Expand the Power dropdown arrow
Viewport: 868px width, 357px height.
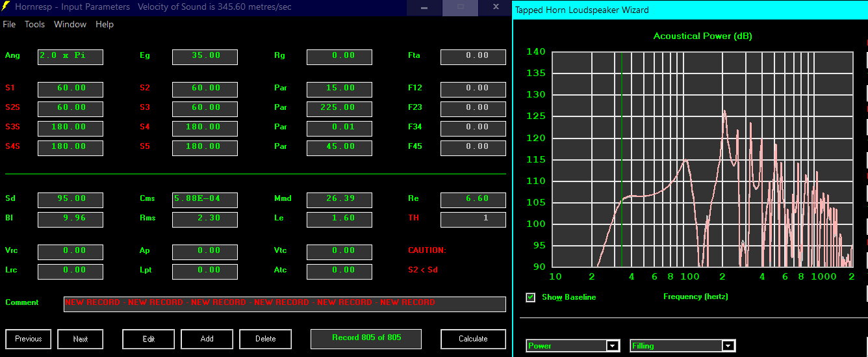coord(613,346)
